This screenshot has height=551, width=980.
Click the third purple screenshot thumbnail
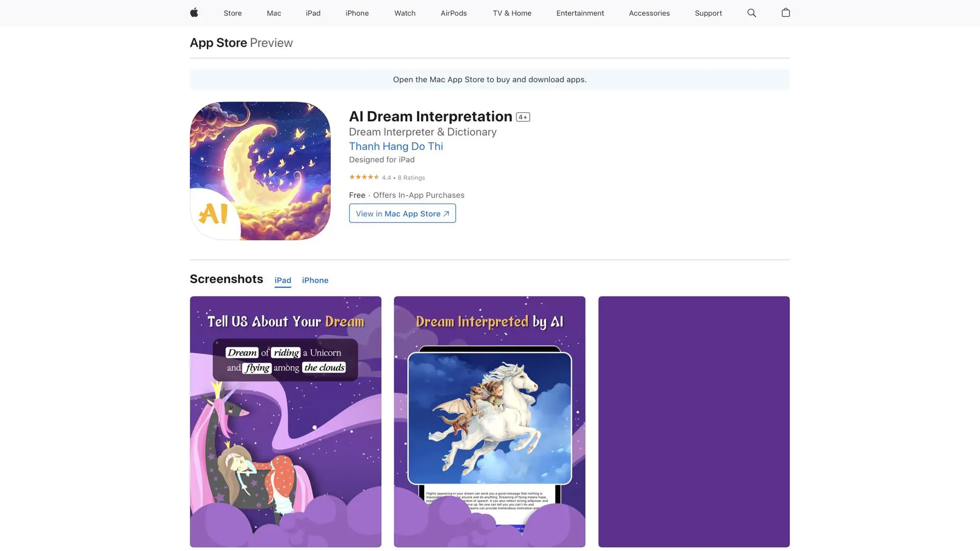694,422
